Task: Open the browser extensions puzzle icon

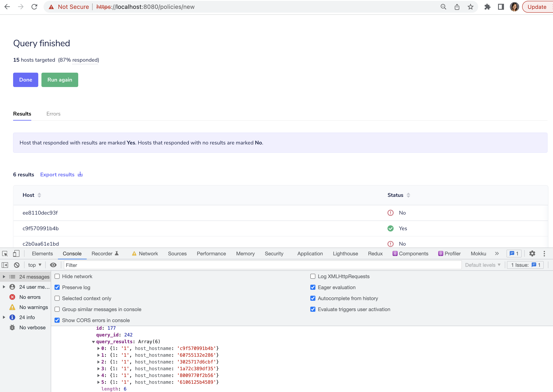Action: tap(487, 7)
